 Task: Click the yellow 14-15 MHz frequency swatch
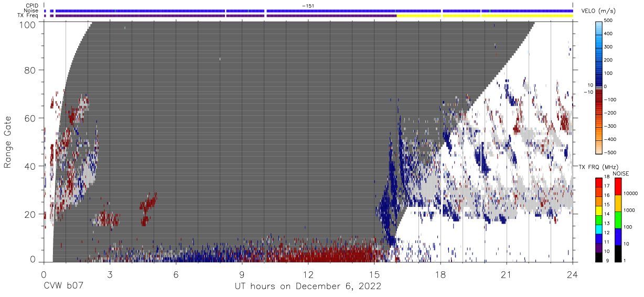coord(598,210)
